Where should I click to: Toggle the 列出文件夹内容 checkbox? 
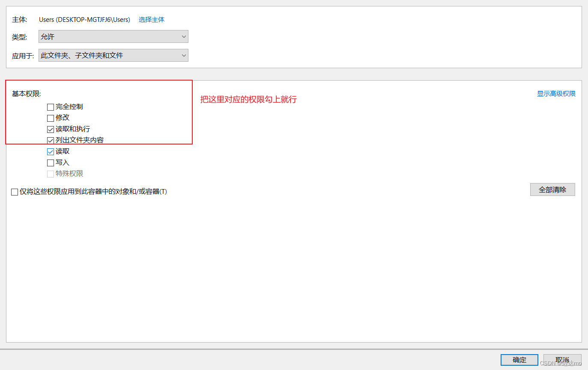(x=51, y=141)
